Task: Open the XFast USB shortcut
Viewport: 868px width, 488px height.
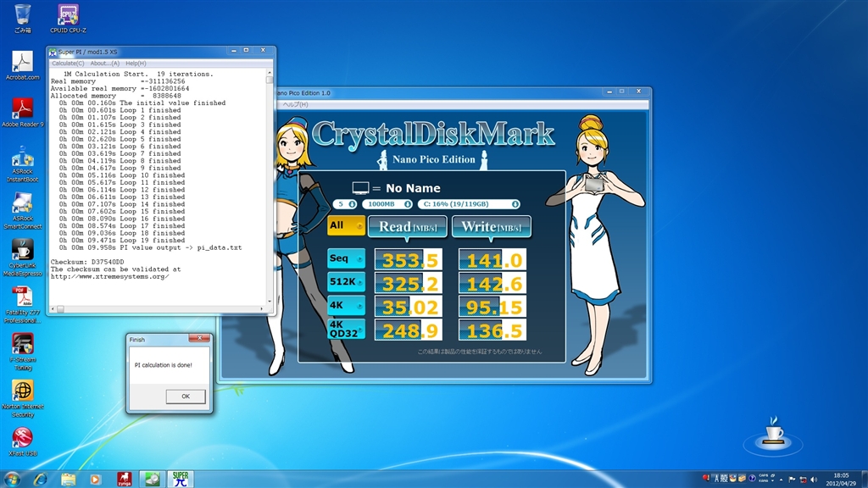Action: [x=23, y=441]
